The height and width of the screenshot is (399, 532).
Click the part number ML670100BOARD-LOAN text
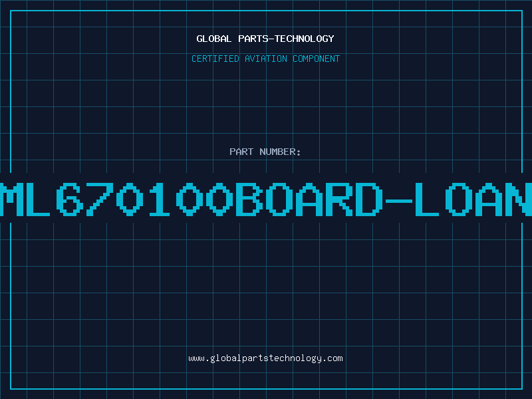tap(266, 199)
